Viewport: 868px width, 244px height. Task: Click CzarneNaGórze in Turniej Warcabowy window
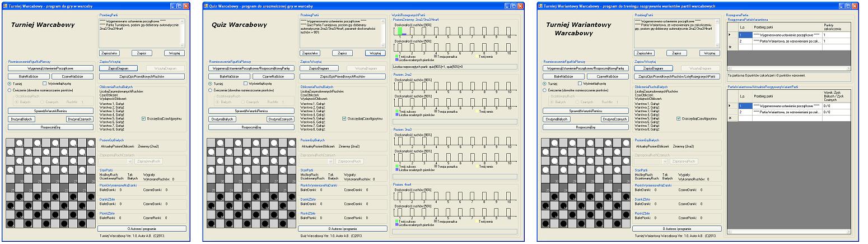tap(73, 76)
